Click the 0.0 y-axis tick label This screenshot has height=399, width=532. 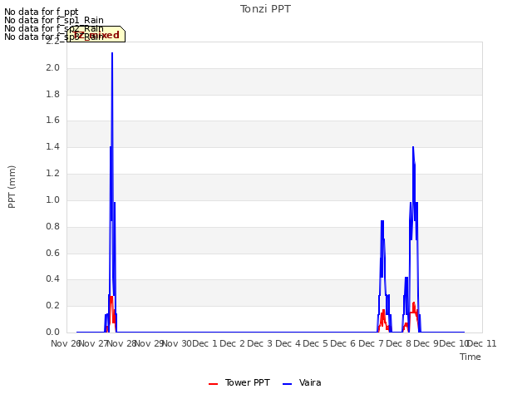53,332
